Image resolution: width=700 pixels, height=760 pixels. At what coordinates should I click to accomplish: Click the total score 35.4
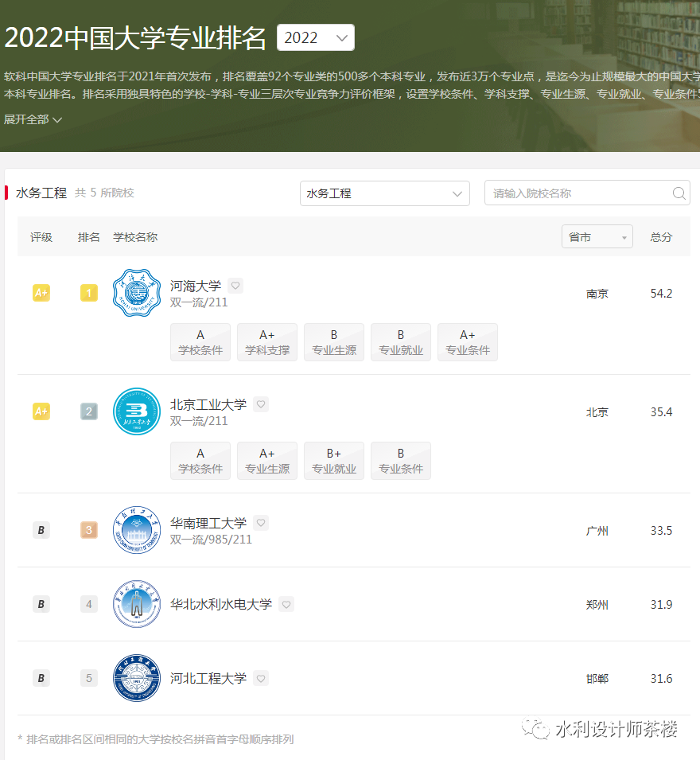661,412
